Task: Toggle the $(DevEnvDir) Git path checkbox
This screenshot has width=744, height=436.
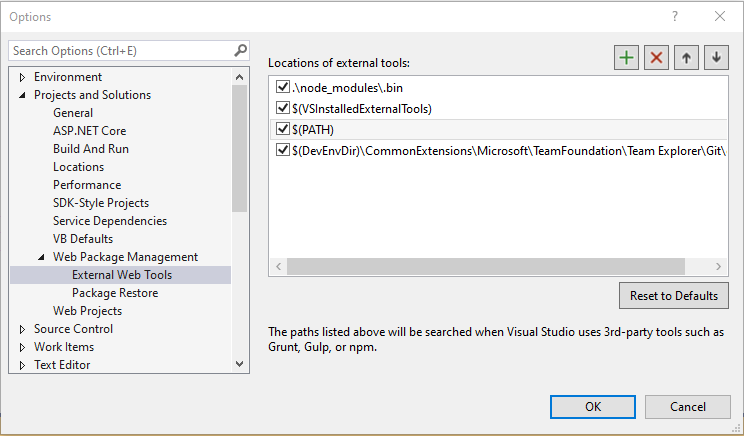Action: click(282, 150)
